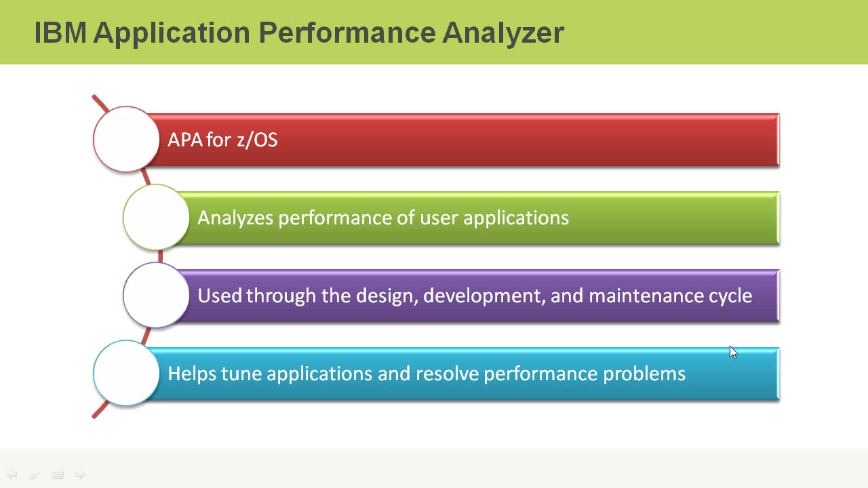Advance with the next slide arrow
868x488 pixels.
click(80, 475)
